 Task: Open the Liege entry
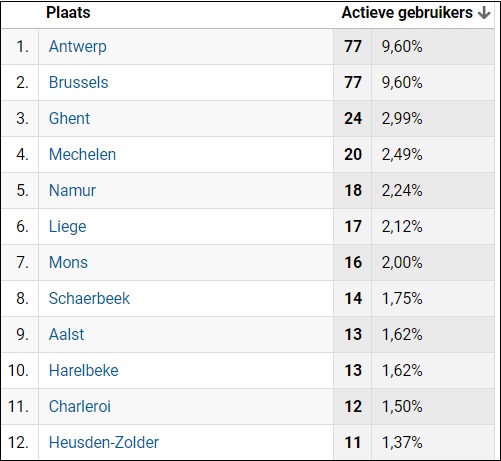(68, 227)
